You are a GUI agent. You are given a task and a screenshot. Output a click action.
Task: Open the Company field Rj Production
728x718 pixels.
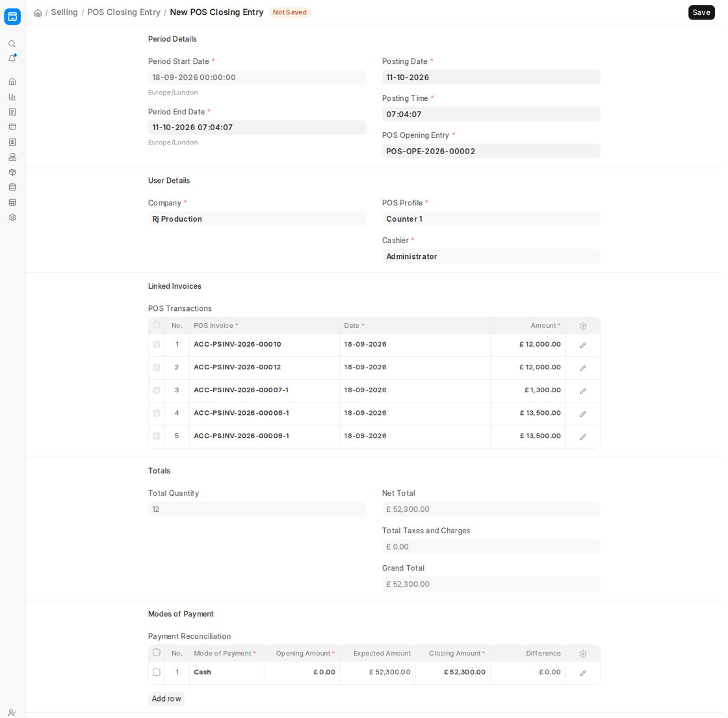257,219
